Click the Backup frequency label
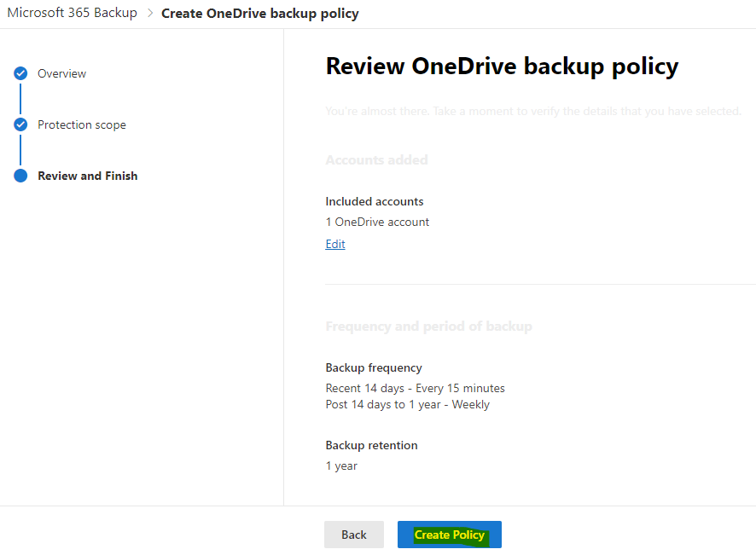 (374, 368)
